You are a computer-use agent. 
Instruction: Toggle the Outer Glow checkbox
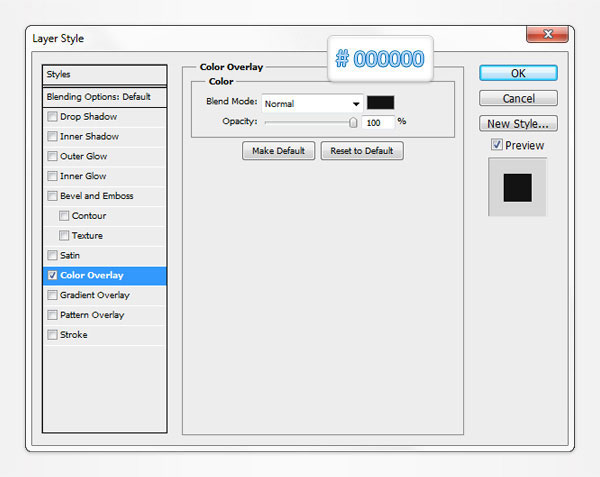coord(52,157)
